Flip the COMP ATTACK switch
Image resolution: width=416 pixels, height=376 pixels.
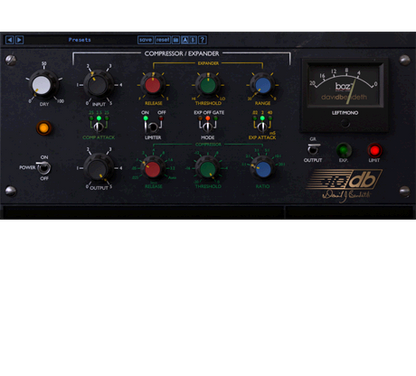point(98,126)
